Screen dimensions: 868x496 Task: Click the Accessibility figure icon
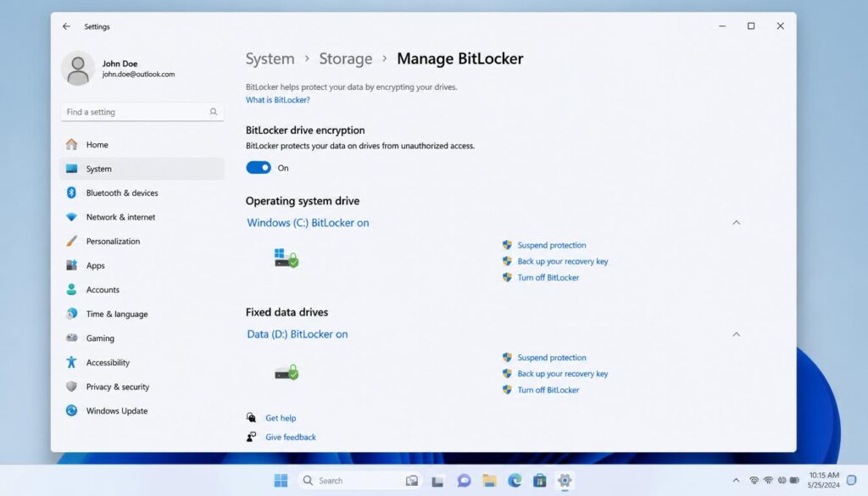71,362
